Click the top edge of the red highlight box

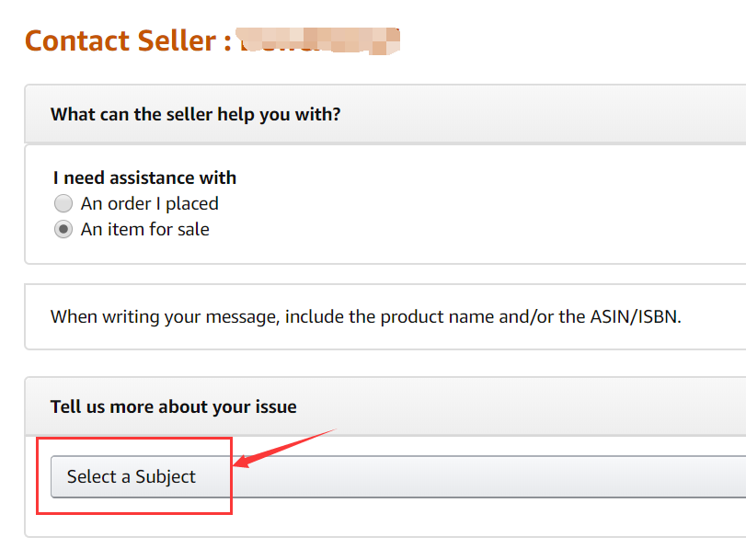click(x=133, y=440)
